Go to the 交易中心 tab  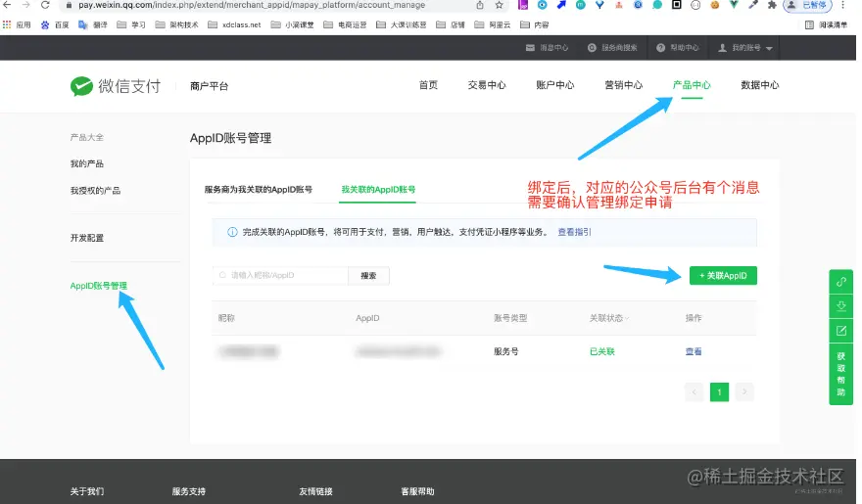[487, 85]
